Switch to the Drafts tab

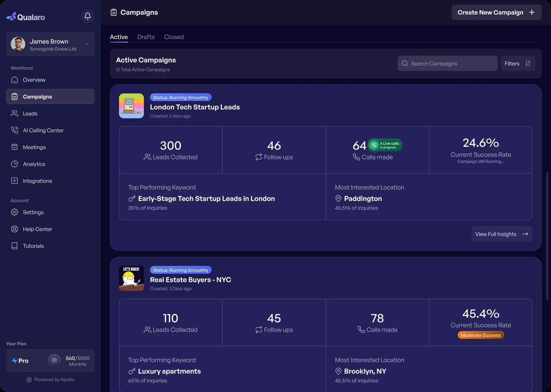(146, 37)
